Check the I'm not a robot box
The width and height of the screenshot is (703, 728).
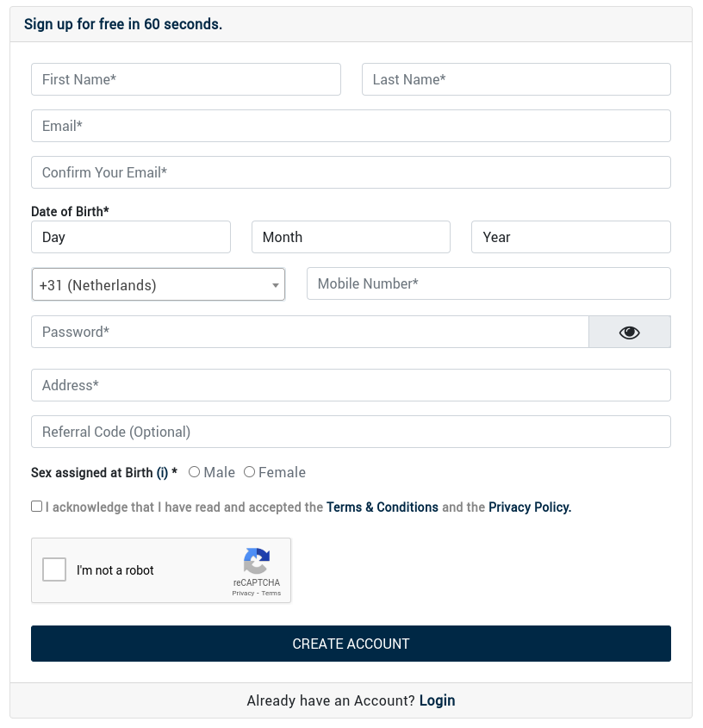click(x=54, y=569)
